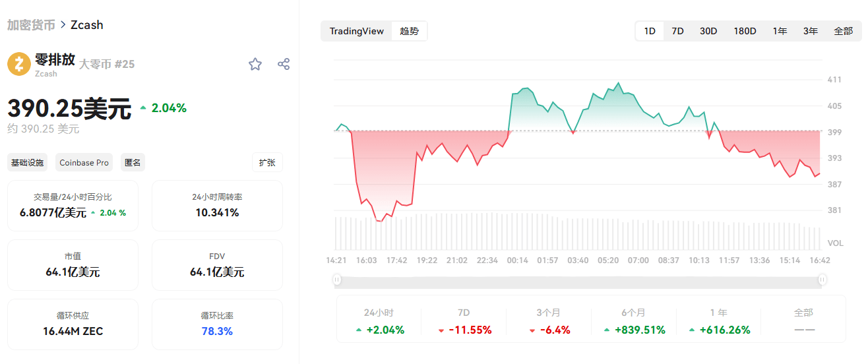This screenshot has height=364, width=868.
Task: Expand tags with 扩张 button
Action: (267, 163)
